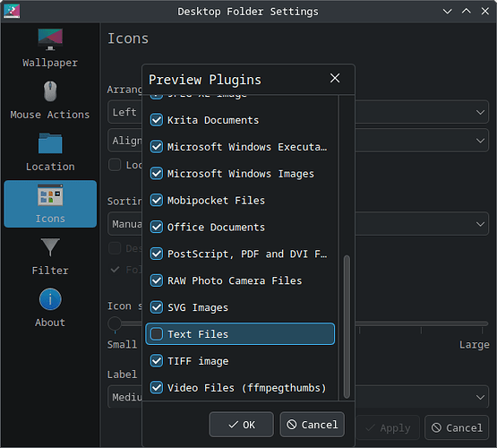Viewport: 497px width, 448px height.
Task: Open the Filter funnel icon
Action: pyautogui.click(x=50, y=247)
